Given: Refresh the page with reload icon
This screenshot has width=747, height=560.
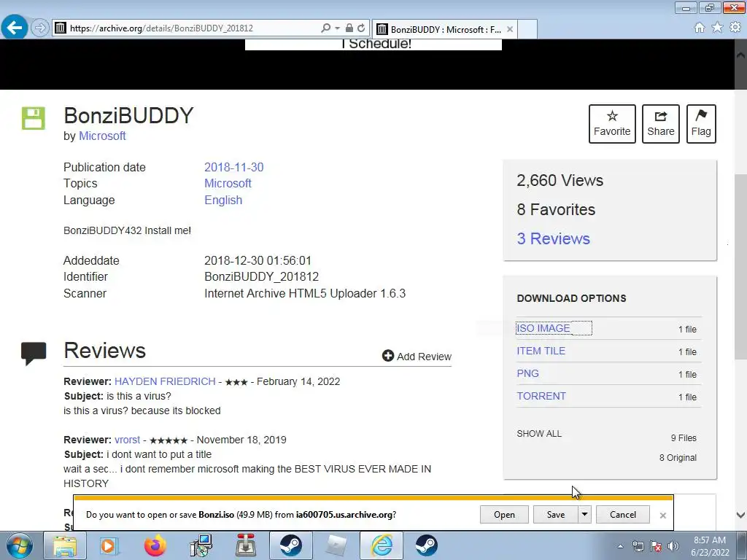Looking at the screenshot, I should click(361, 28).
